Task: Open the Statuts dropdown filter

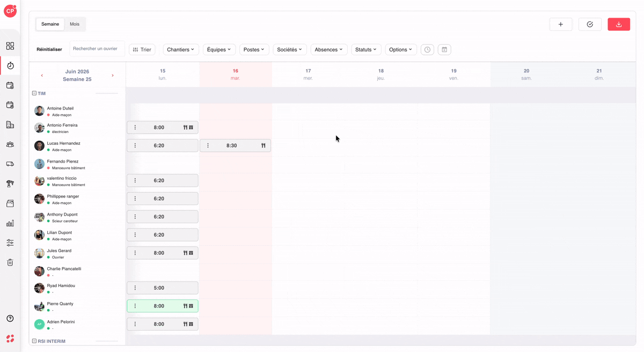Action: [366, 49]
